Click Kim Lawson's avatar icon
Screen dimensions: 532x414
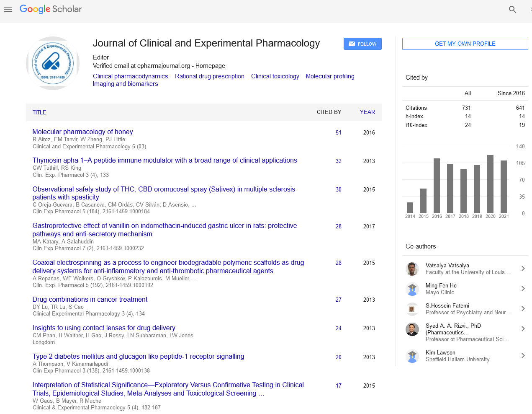tap(412, 356)
